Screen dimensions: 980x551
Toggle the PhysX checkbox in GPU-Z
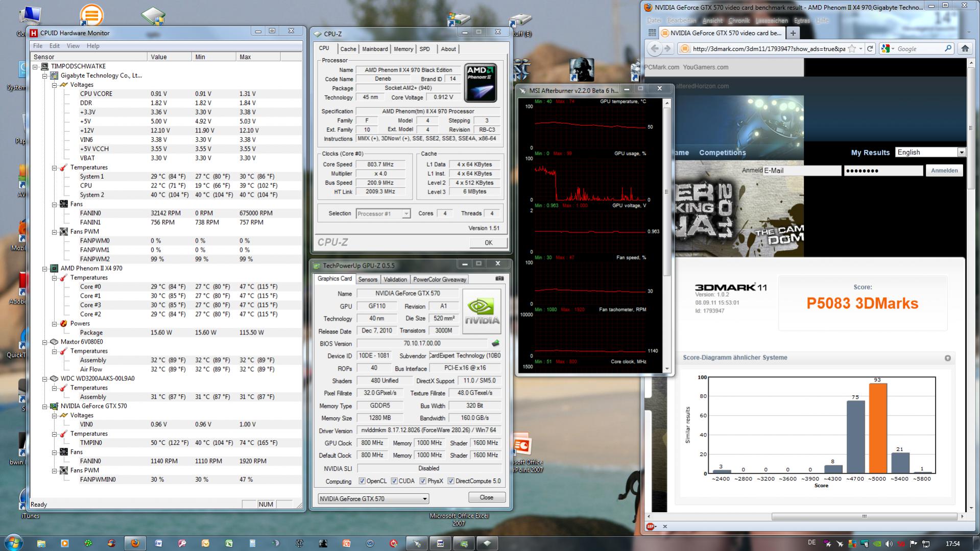(423, 481)
